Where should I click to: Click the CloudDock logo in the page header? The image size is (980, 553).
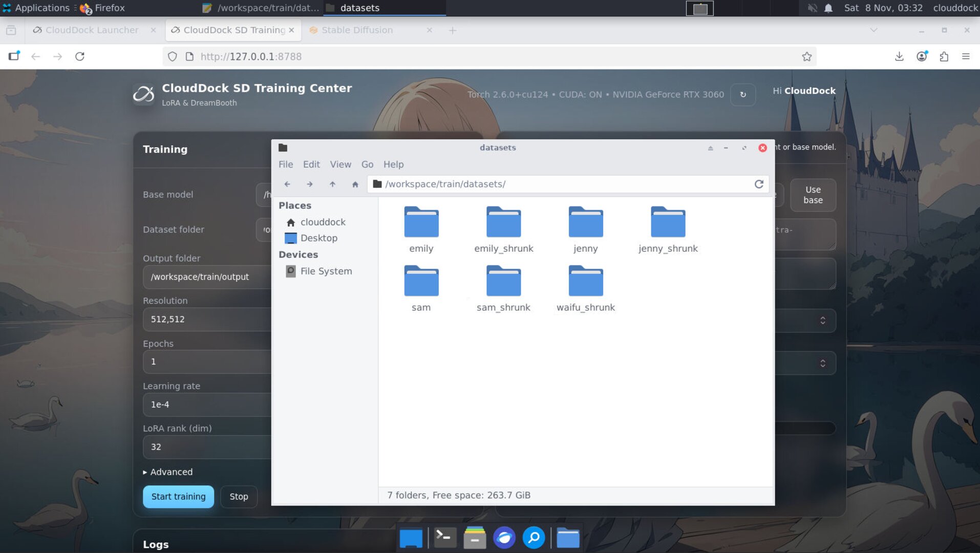[x=144, y=94]
